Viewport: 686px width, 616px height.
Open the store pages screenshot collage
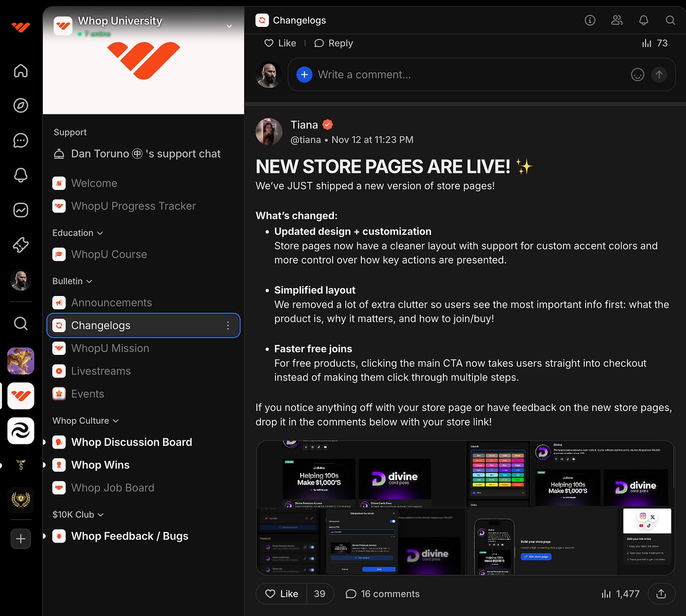[x=465, y=508]
